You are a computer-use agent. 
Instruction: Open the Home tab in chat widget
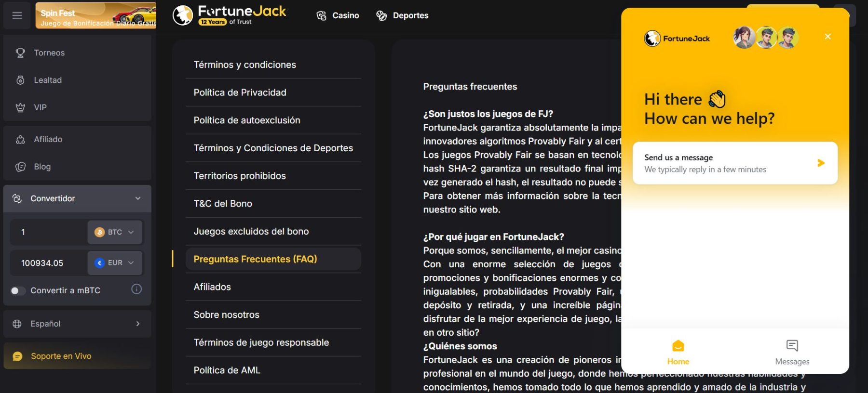[x=678, y=353]
